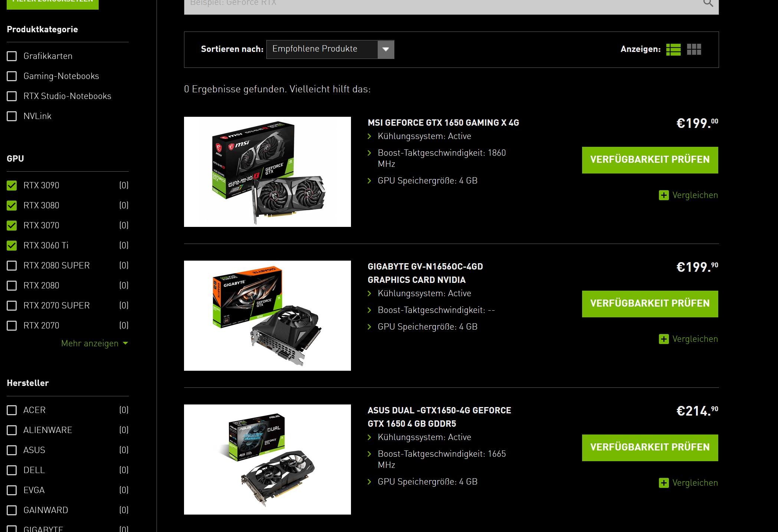778x532 pixels.
Task: Expand Mehr anzeigen under GPU list
Action: tap(95, 344)
